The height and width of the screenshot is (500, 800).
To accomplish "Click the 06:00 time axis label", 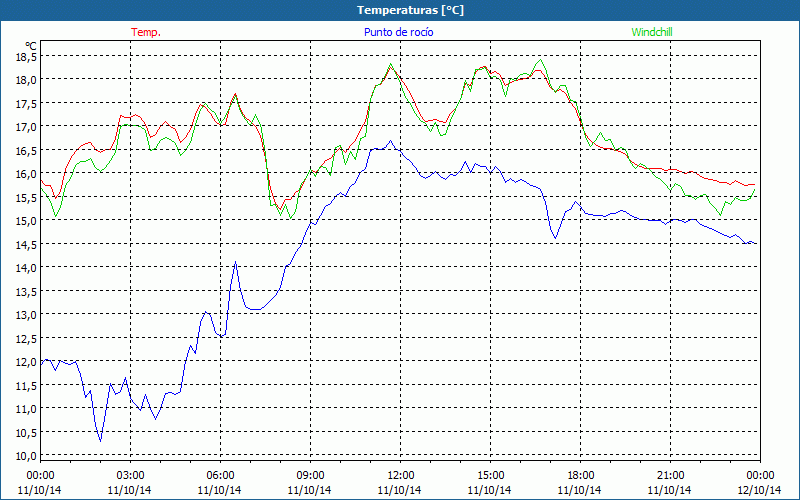I will (x=220, y=476).
